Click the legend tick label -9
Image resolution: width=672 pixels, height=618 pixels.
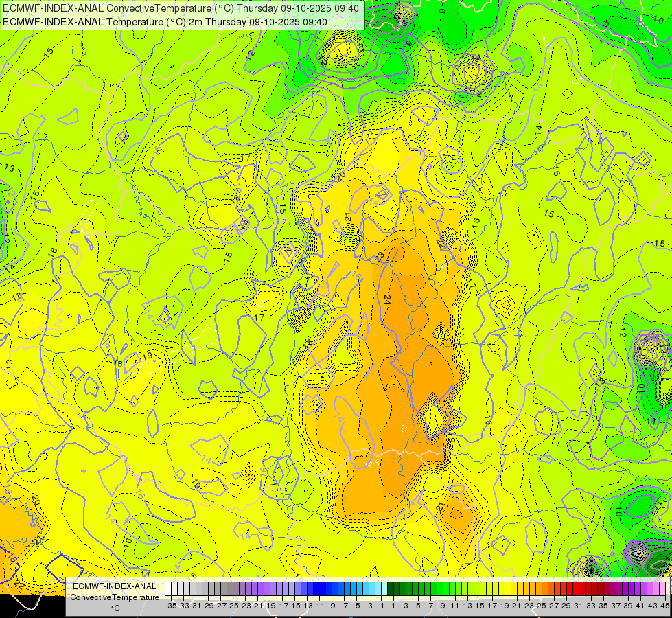coord(332,606)
